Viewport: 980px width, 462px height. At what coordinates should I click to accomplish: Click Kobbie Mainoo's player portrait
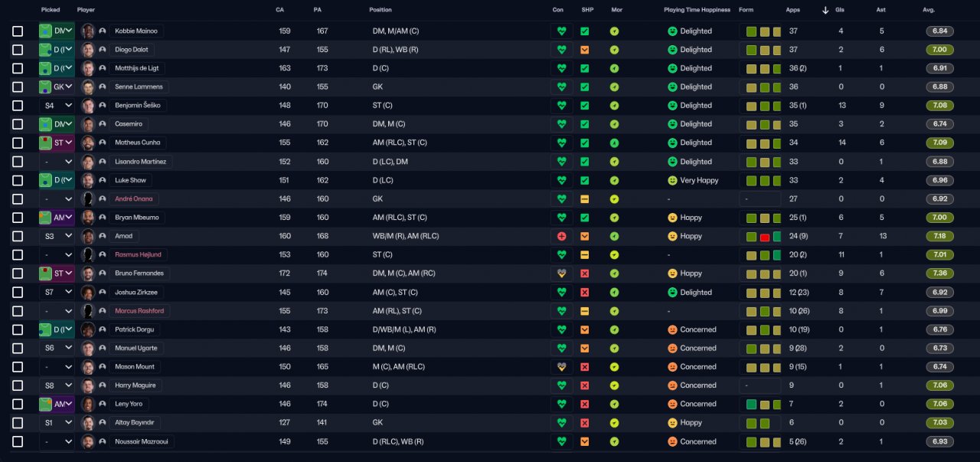coord(88,31)
